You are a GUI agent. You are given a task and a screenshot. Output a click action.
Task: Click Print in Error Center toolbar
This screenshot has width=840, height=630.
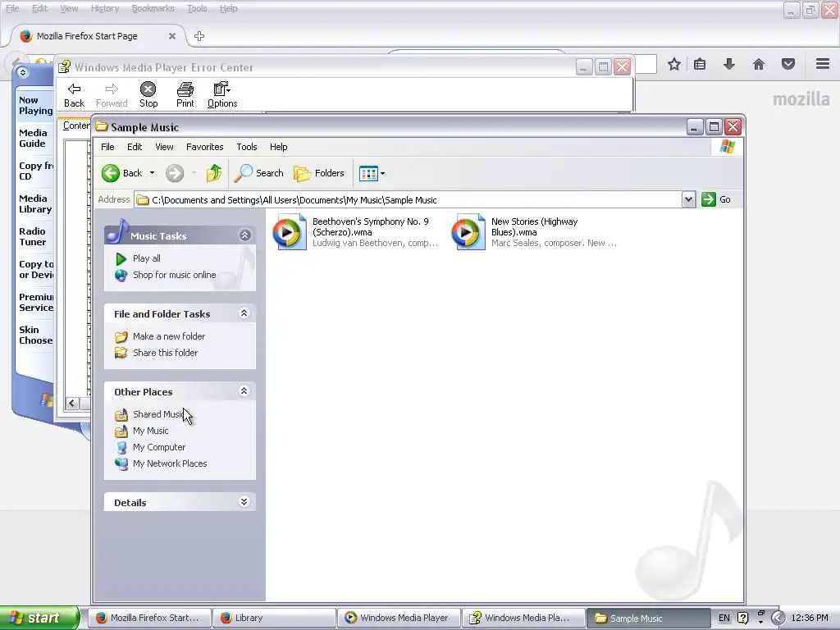point(185,95)
